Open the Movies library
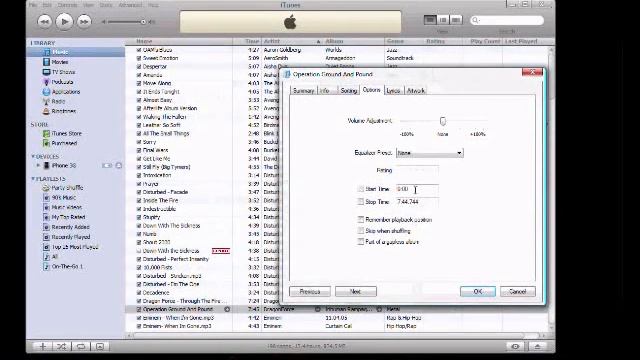The image size is (640, 360). (x=60, y=62)
